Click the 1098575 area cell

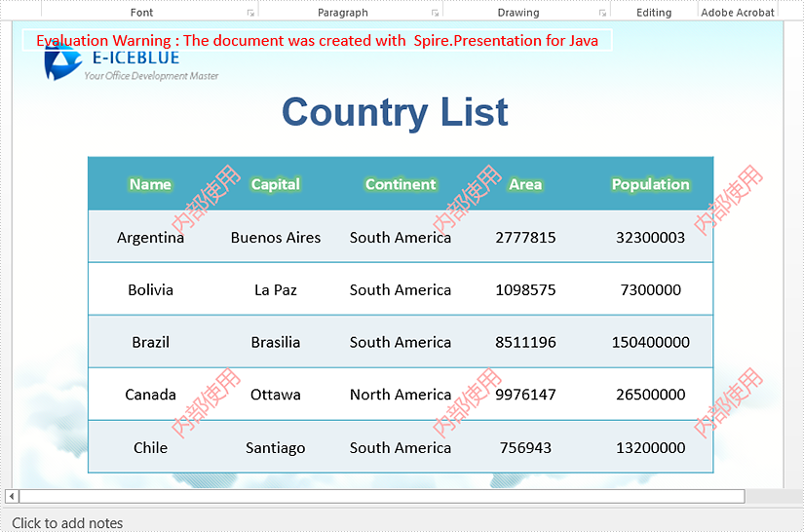coord(525,289)
